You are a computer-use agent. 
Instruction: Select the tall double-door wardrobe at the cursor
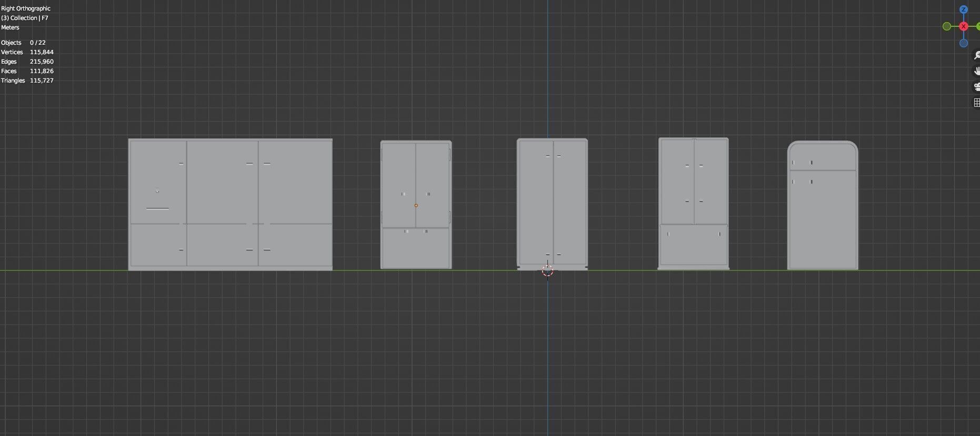[x=552, y=204]
